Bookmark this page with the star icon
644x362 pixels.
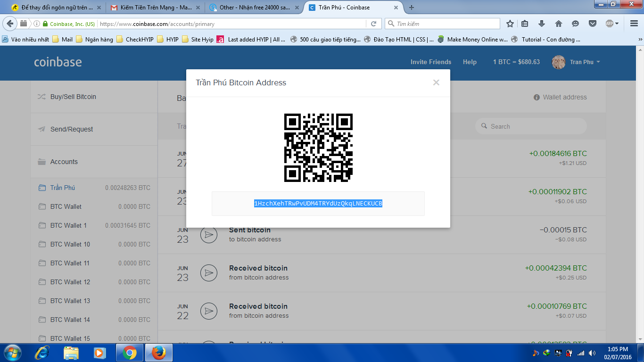coord(510,24)
